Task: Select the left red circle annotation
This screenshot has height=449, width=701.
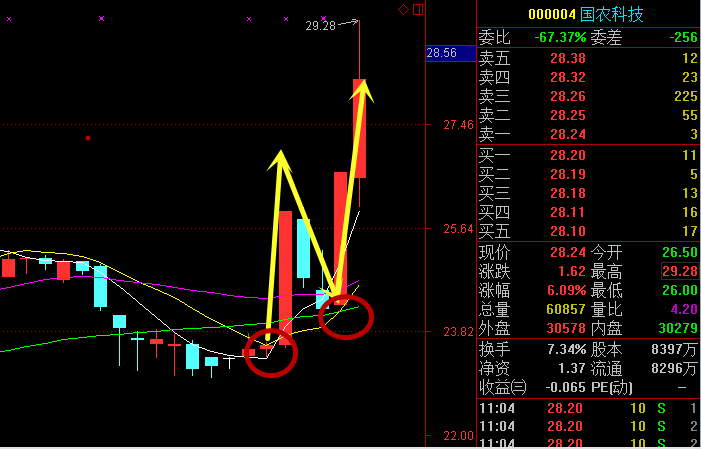Action: 271,352
